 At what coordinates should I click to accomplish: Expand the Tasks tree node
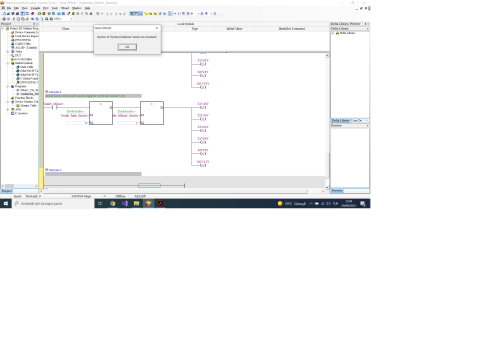8,51
